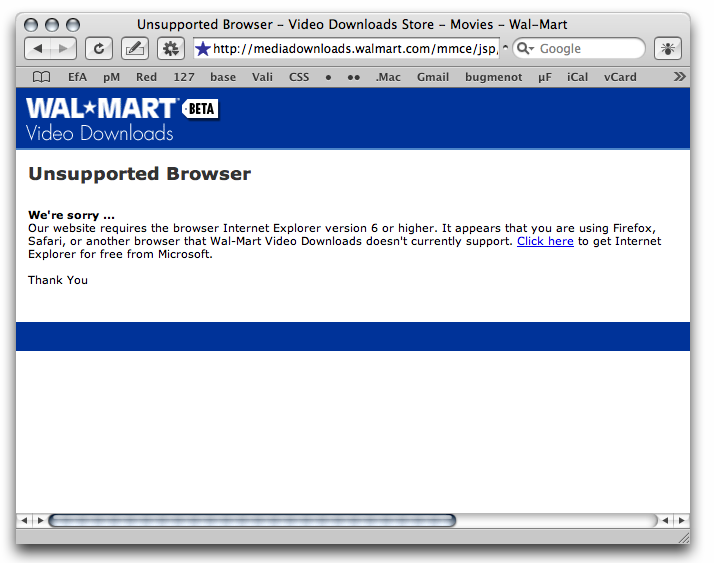Open the CSS bookmark
714x563 pixels.
point(299,77)
